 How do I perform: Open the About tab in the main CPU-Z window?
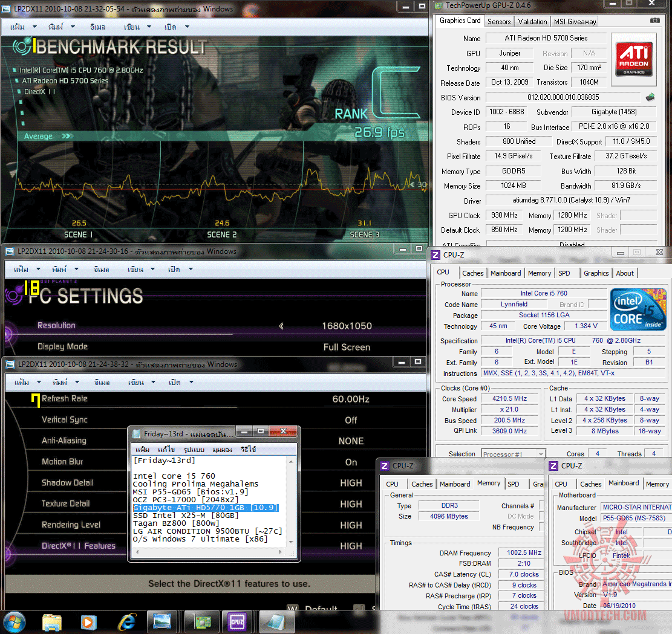pyautogui.click(x=625, y=273)
